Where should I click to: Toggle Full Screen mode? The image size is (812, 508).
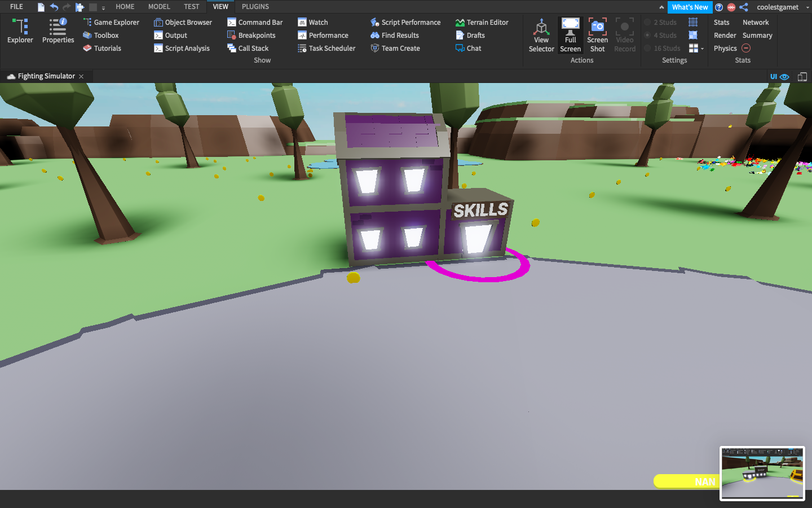570,35
